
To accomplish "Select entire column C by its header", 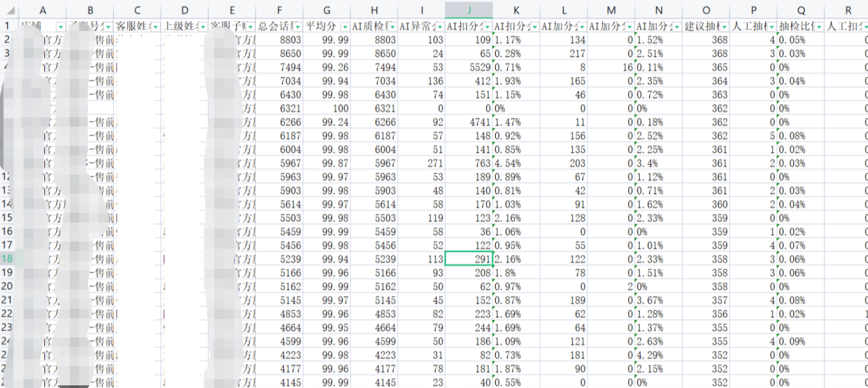I will [x=137, y=10].
